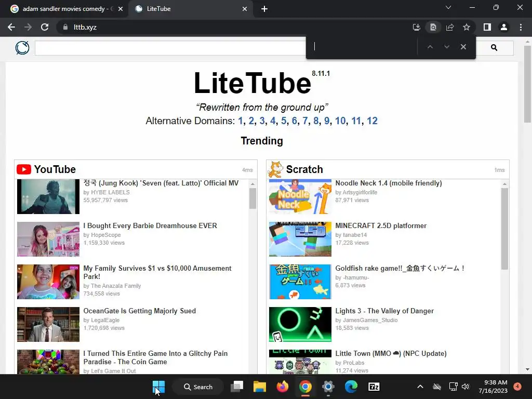Select the LiteTube tab

(190, 9)
